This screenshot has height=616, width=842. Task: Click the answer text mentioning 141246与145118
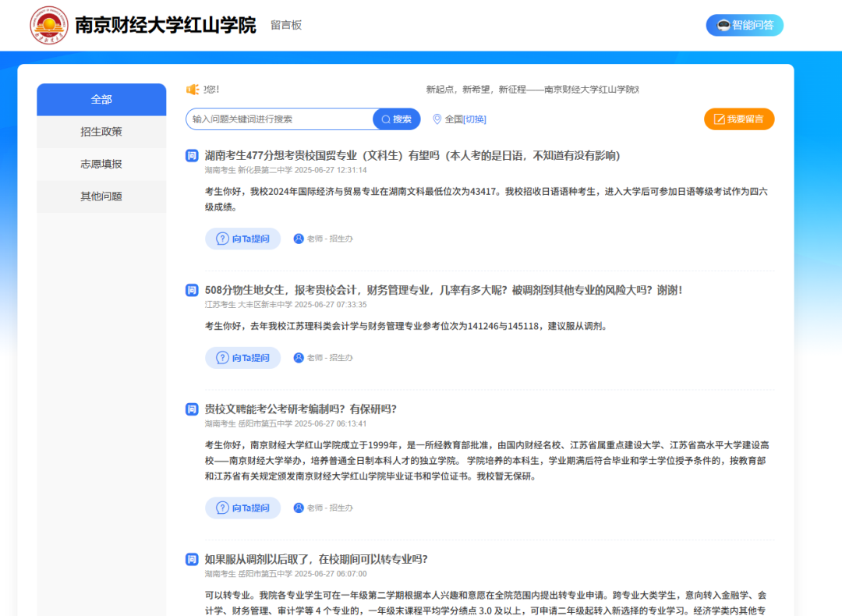(x=406, y=327)
